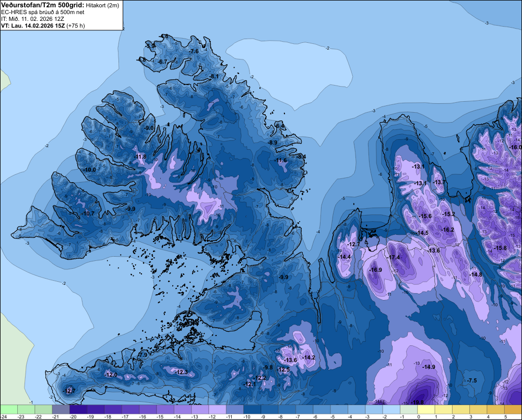Click the -16.0 temperature label

(x=516, y=147)
